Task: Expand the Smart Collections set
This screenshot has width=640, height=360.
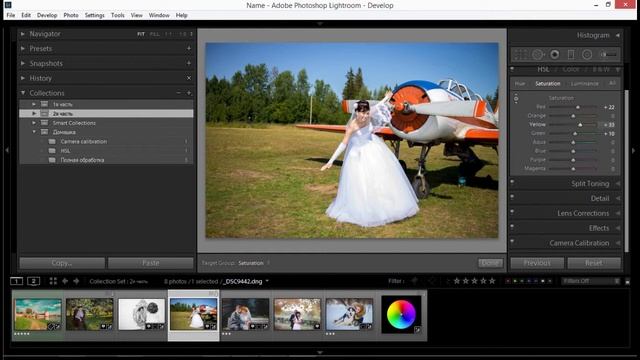Action: [34, 123]
